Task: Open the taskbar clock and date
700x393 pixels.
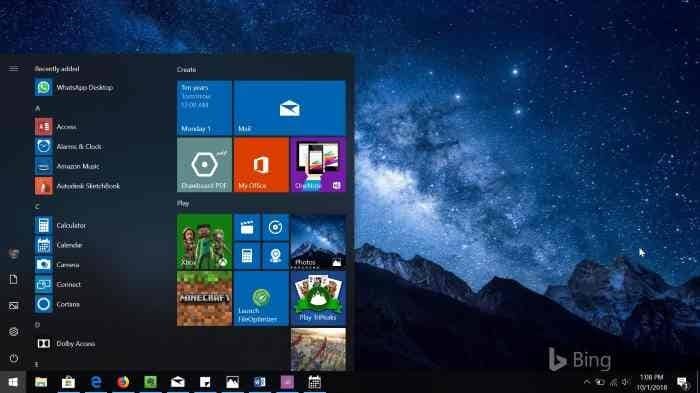Action: tap(651, 382)
